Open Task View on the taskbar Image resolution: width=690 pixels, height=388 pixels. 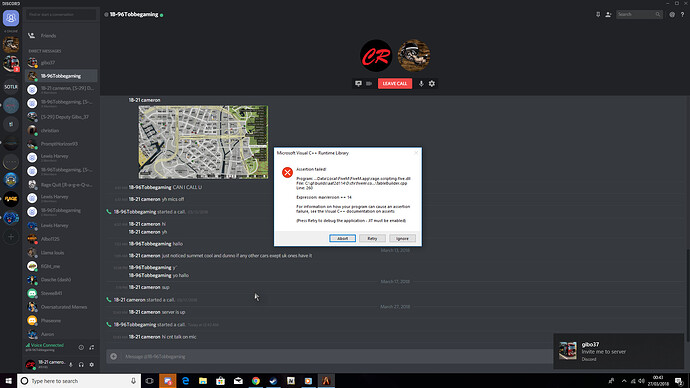[x=150, y=381]
